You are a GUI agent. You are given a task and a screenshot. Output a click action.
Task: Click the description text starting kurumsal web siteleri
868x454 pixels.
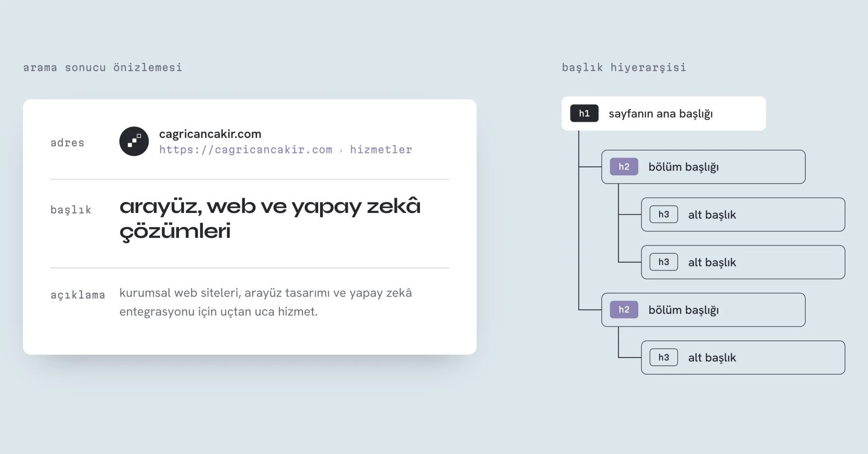tap(265, 302)
